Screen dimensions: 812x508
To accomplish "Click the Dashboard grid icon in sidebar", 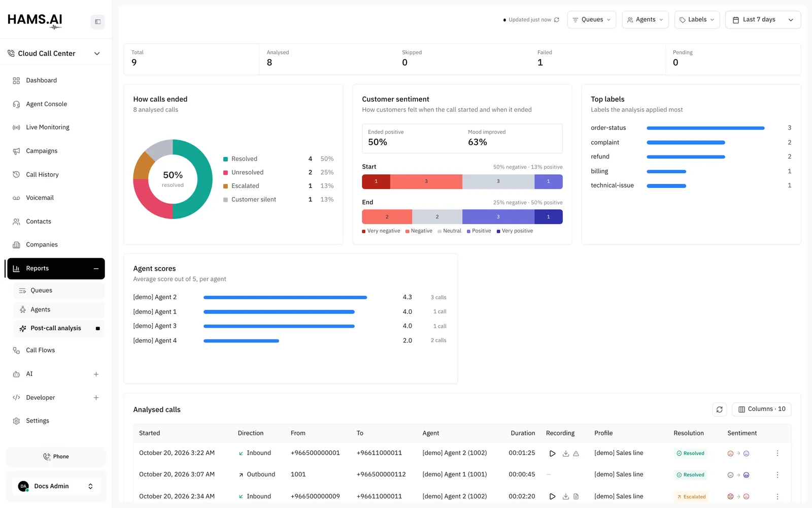I will point(16,81).
